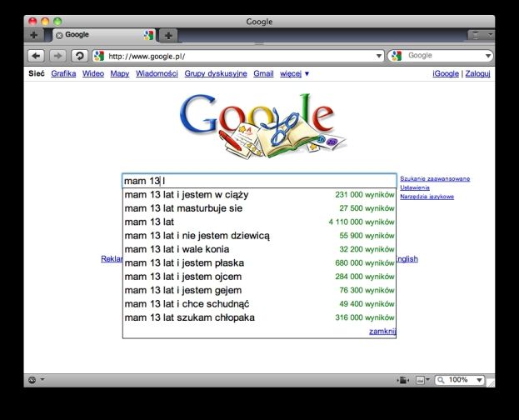Click the favicon thumbnail on the Google tab
The height and width of the screenshot is (420, 519).
pyautogui.click(x=148, y=36)
